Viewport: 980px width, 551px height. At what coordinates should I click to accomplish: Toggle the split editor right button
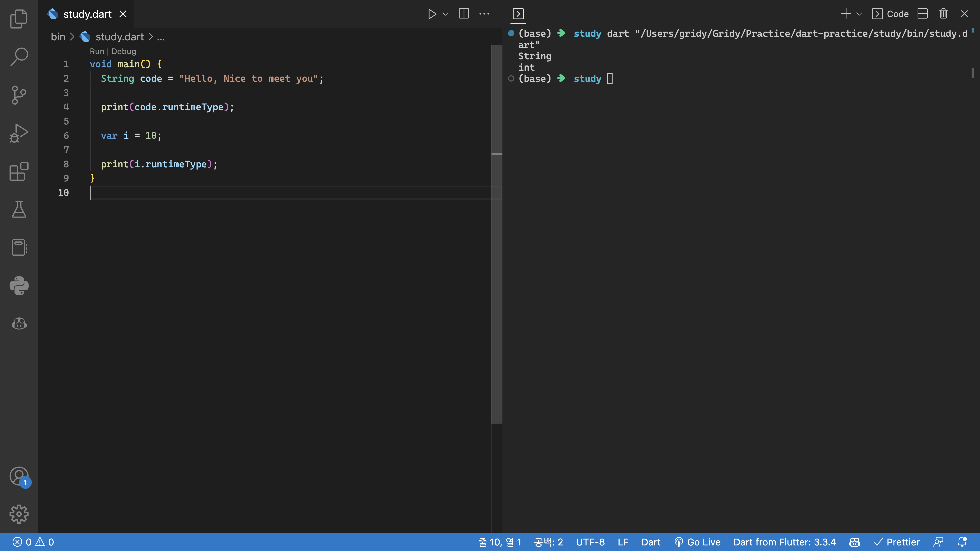(x=464, y=14)
